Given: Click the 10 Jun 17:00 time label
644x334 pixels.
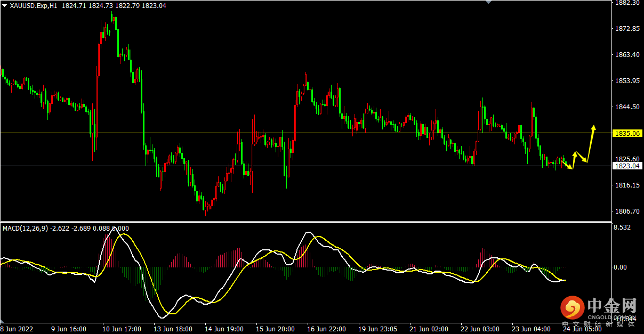Looking at the screenshot, I should tap(123, 329).
